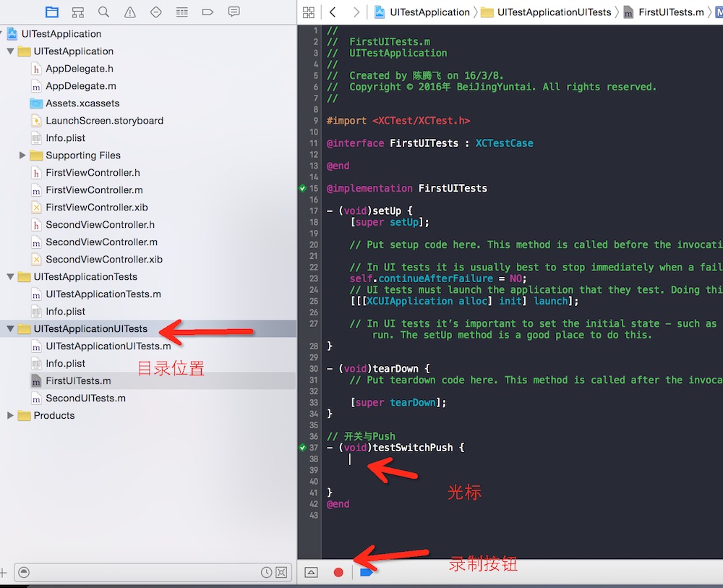Show the Issue navigator

click(129, 12)
